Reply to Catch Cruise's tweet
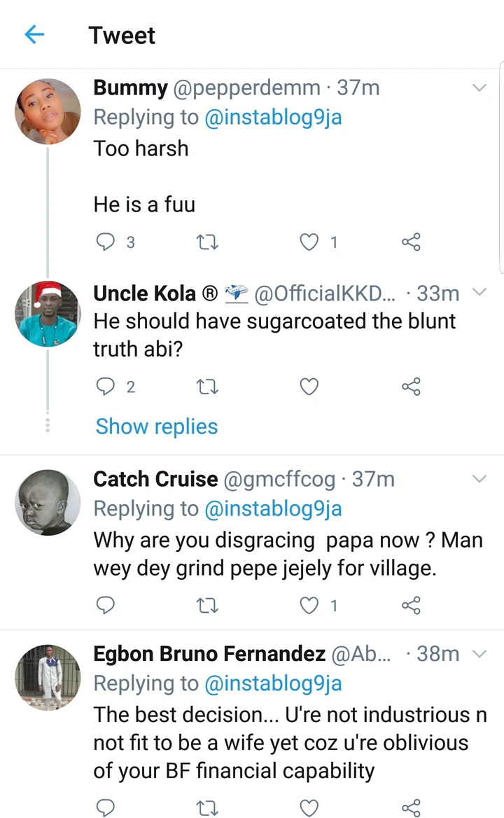This screenshot has width=504, height=818. click(105, 605)
